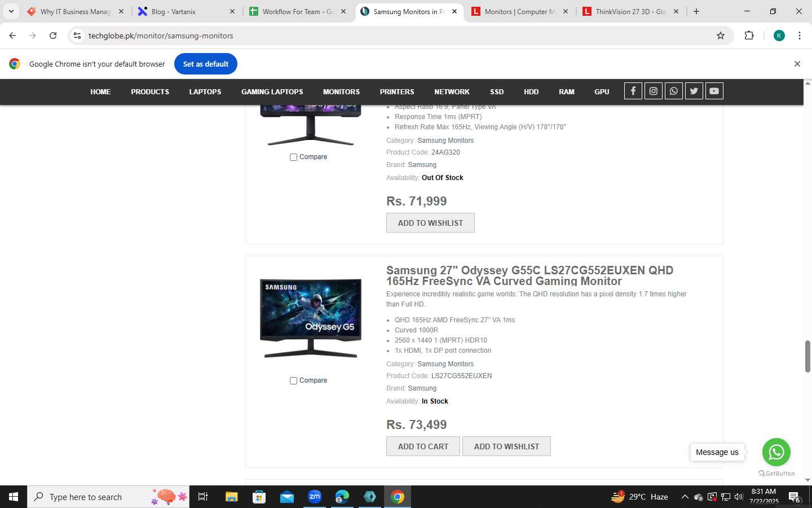Switch to Why IT Business Manag tab

76,11
